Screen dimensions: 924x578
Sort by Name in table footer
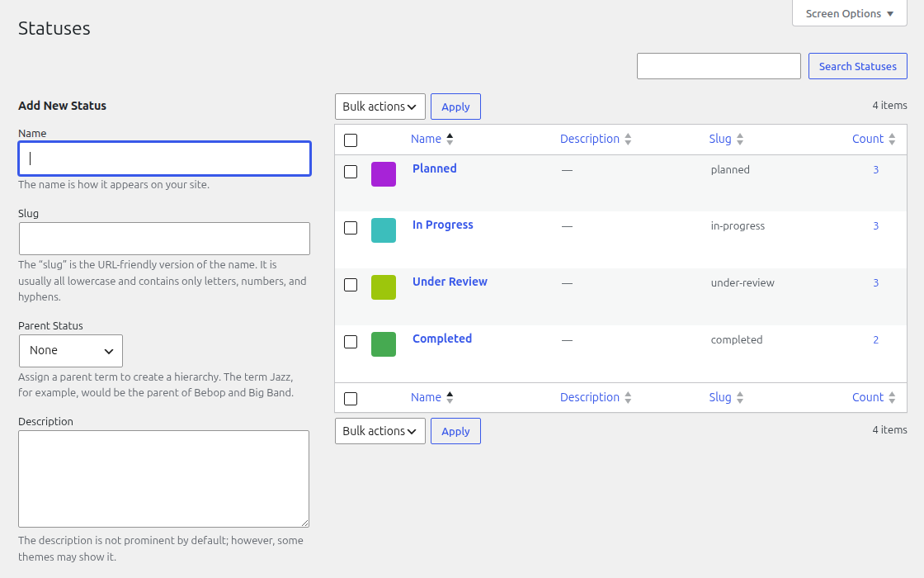[432, 397]
